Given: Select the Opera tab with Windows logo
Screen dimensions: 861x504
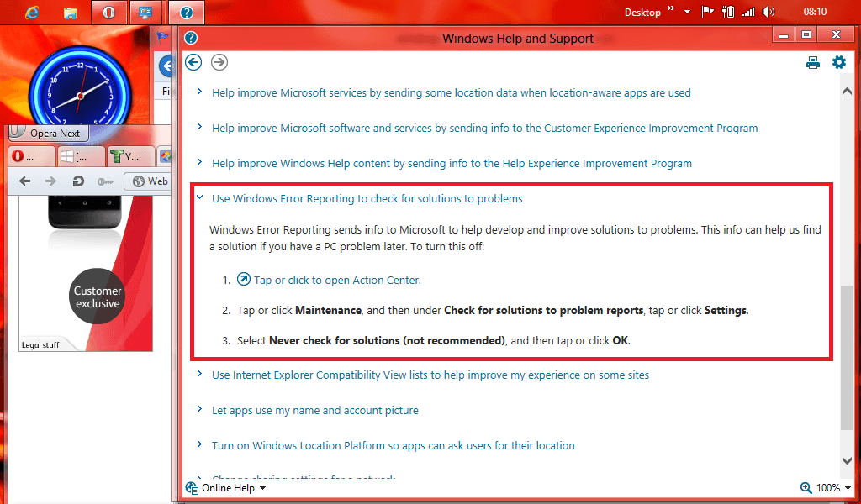Looking at the screenshot, I should [x=81, y=156].
